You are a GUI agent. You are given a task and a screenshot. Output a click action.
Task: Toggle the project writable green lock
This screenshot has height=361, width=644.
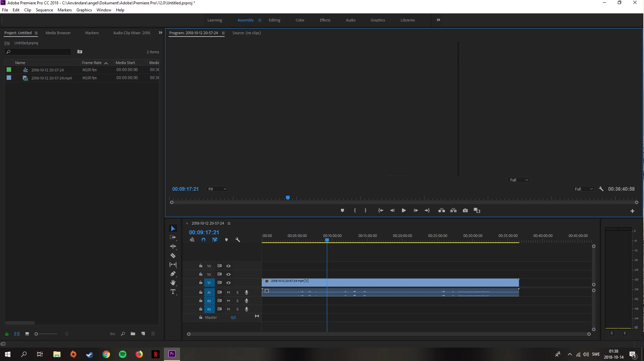point(7,334)
